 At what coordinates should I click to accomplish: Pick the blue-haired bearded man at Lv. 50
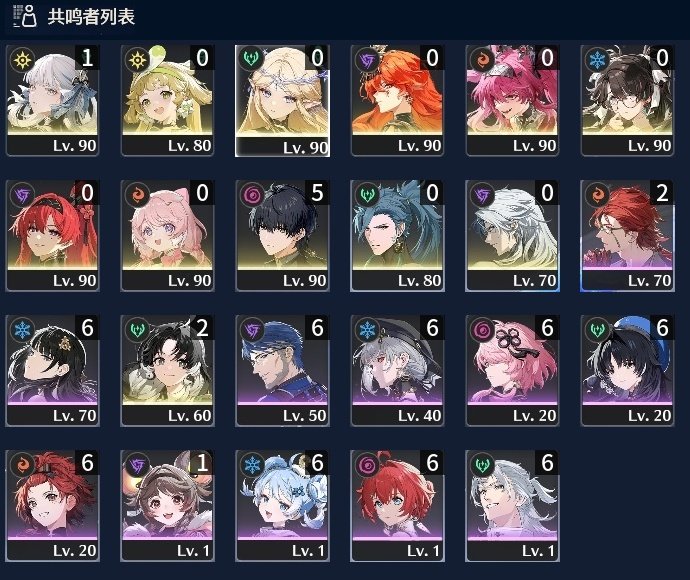pos(282,371)
